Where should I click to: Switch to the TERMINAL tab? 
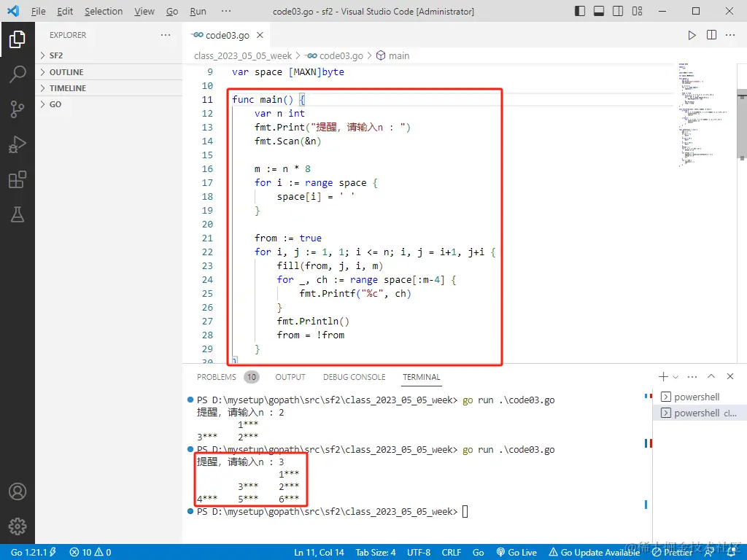click(421, 377)
